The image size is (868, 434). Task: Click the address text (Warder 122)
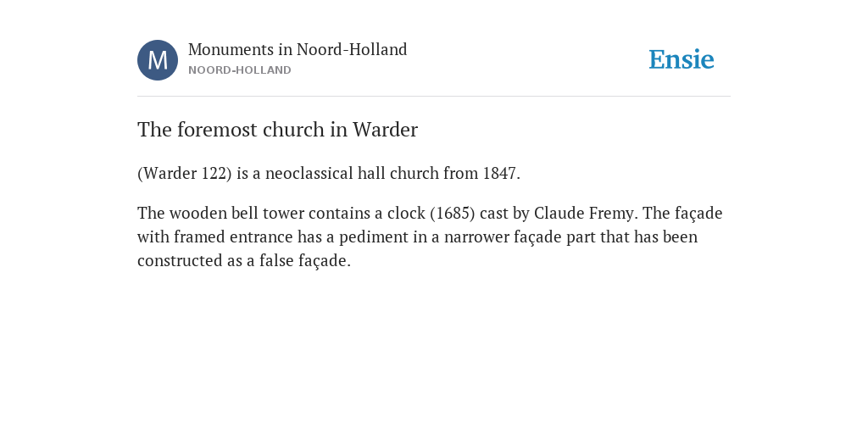click(185, 173)
